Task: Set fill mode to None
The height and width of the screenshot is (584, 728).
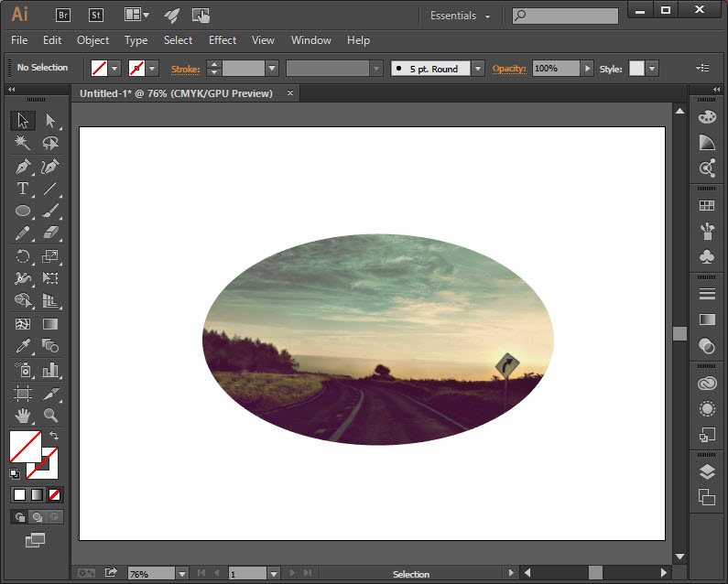Action: (x=56, y=495)
